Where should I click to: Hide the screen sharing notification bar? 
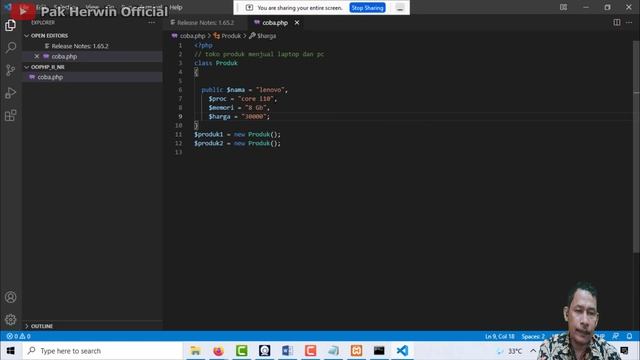coord(400,8)
